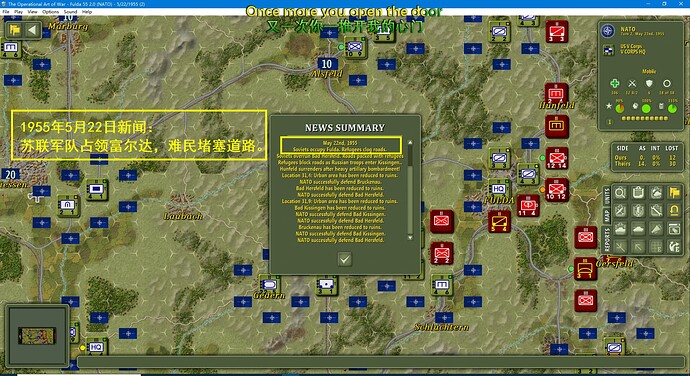Switch to the REPORTS side tab
This screenshot has width=690, height=376.
point(607,239)
